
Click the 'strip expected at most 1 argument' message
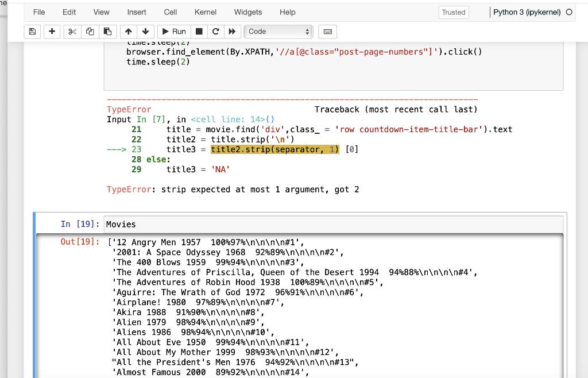(x=260, y=190)
